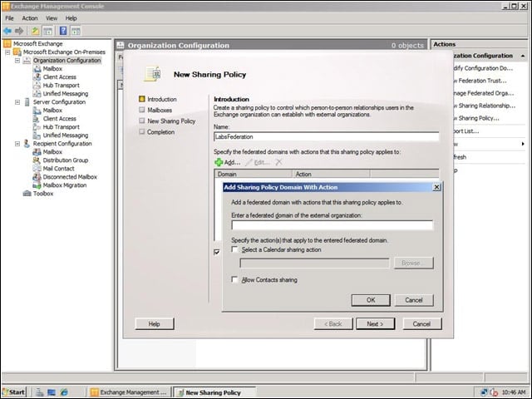Select Unified Messaging under Server Configuration
532x399 pixels.
click(x=66, y=135)
